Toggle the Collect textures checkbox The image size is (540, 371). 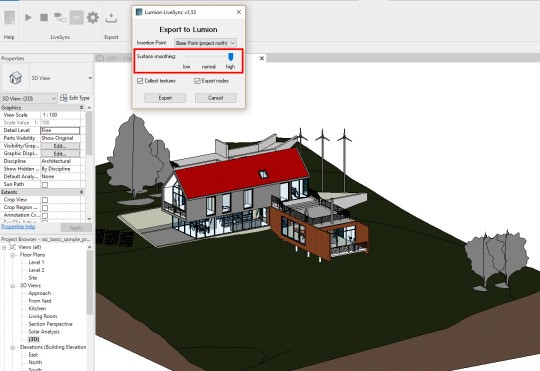[x=140, y=81]
